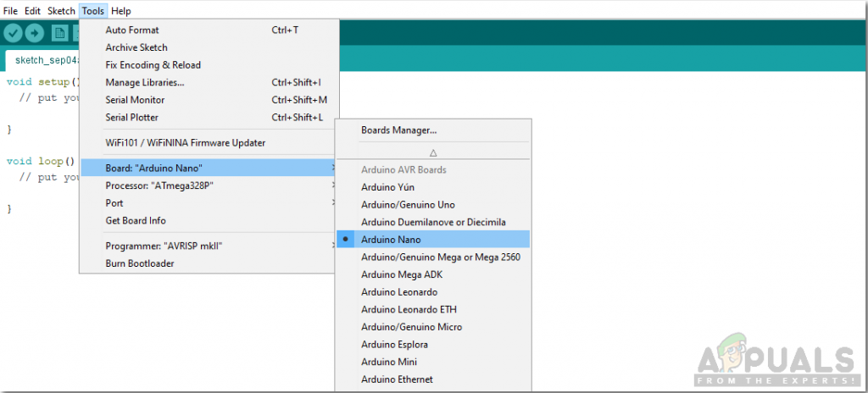Screen dimensions: 868x393
Task: Open Boards Manager...
Action: [398, 130]
